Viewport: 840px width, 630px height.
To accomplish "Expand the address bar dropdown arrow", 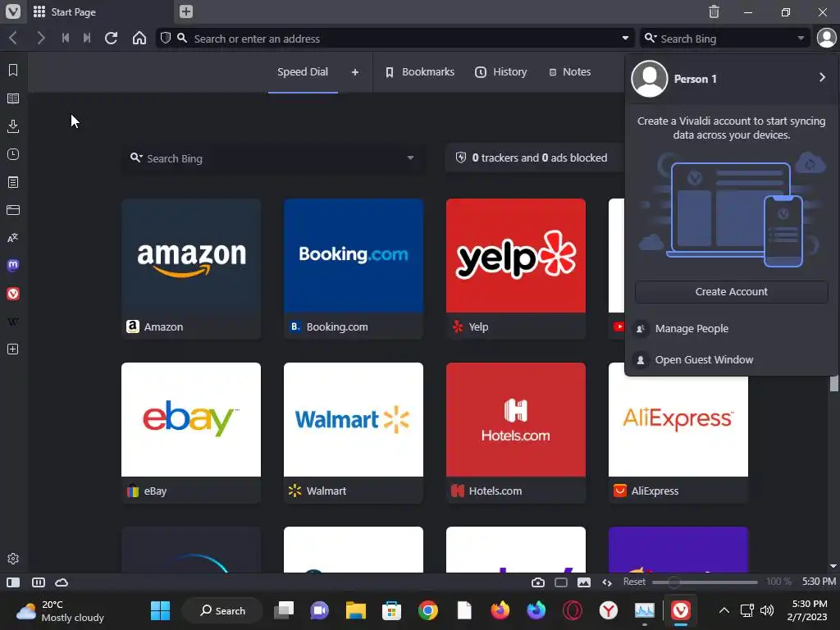I will [625, 38].
